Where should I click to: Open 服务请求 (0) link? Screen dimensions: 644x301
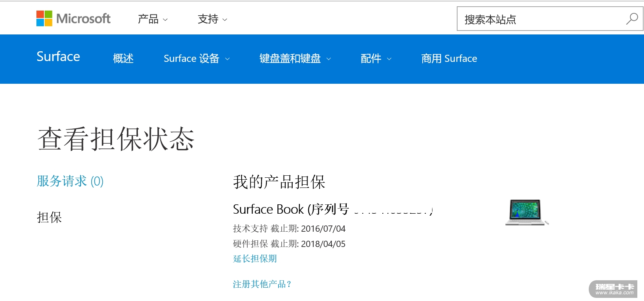point(70,181)
